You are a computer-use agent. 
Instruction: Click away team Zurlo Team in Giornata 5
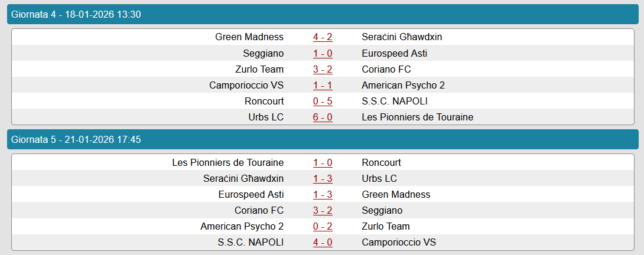[386, 226]
